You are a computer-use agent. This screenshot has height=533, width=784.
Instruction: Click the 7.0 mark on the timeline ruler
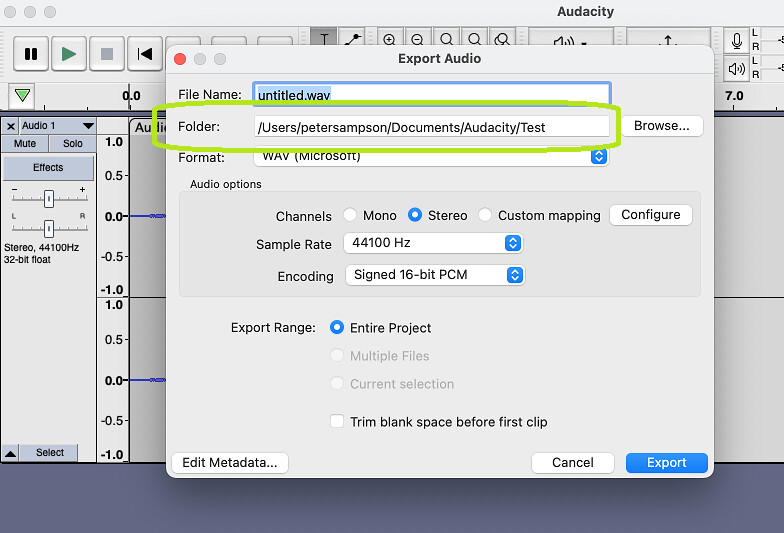734,96
